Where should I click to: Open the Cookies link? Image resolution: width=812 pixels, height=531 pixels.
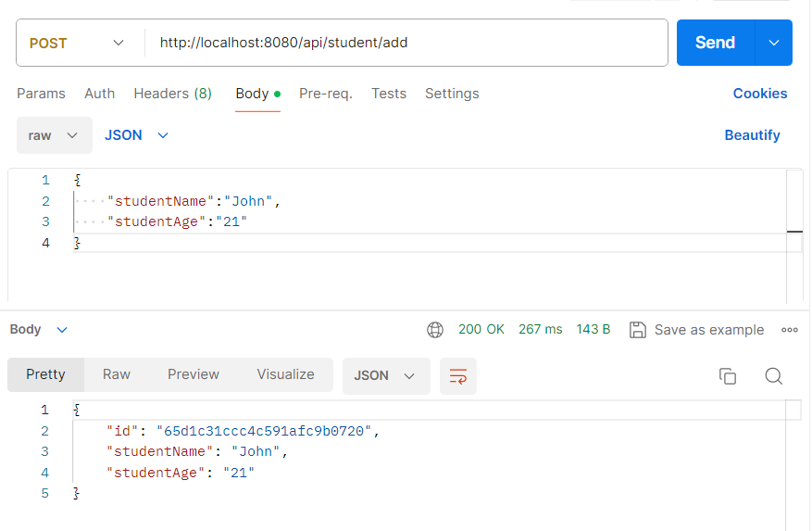click(x=759, y=94)
